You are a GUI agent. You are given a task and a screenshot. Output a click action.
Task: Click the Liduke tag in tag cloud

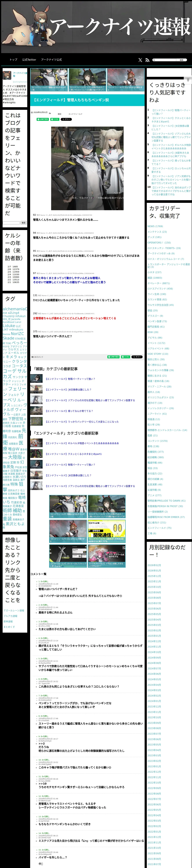pos(9,325)
